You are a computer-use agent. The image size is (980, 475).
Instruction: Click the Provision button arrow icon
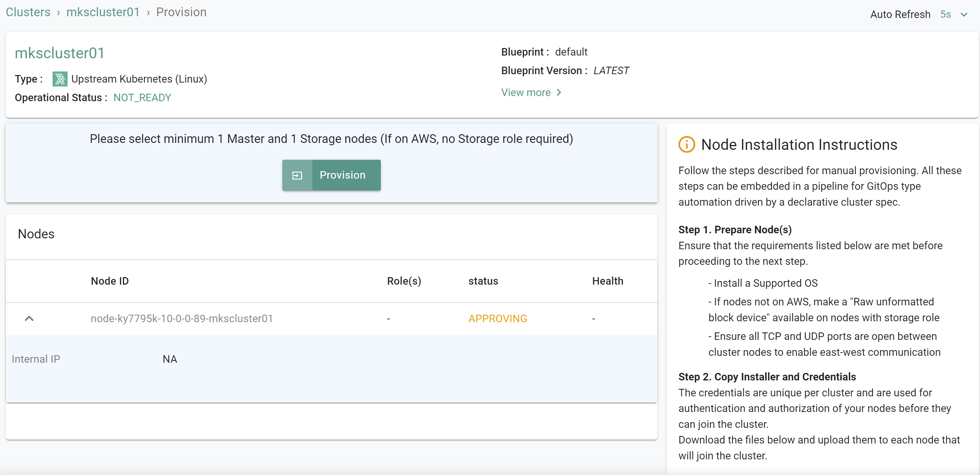click(x=297, y=175)
